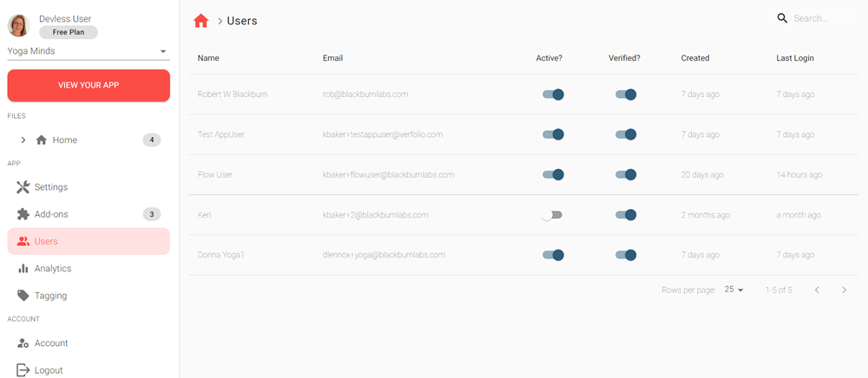Image resolution: width=868 pixels, height=378 pixels.
Task: Click the Free Plan badge
Action: click(x=69, y=32)
